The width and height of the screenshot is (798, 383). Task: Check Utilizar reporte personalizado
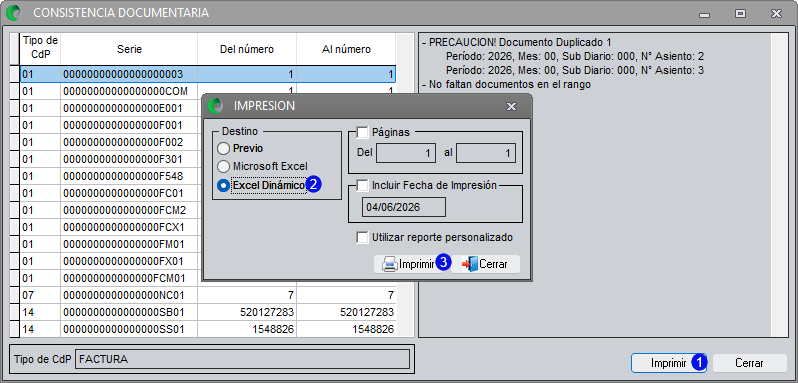click(x=362, y=237)
